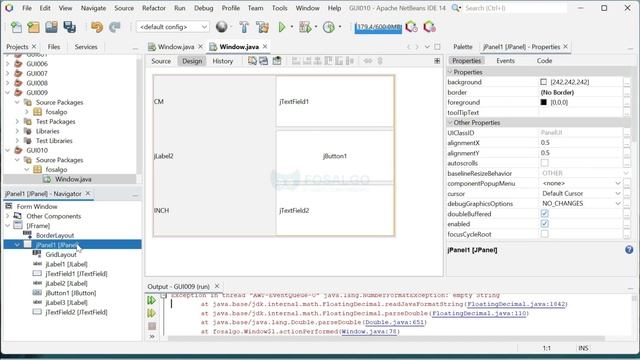Click the background color swatch
Screen dimensions: 640x360
click(543, 82)
